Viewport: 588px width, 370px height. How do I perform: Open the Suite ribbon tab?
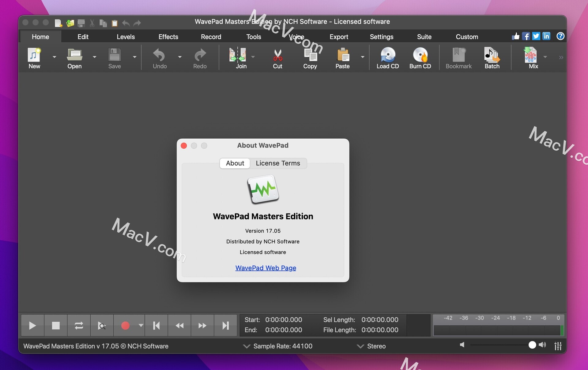(x=424, y=37)
